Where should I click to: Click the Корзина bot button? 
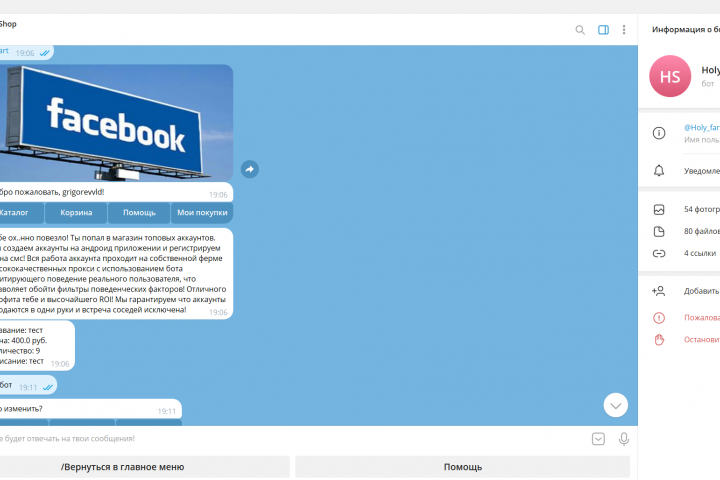(76, 213)
